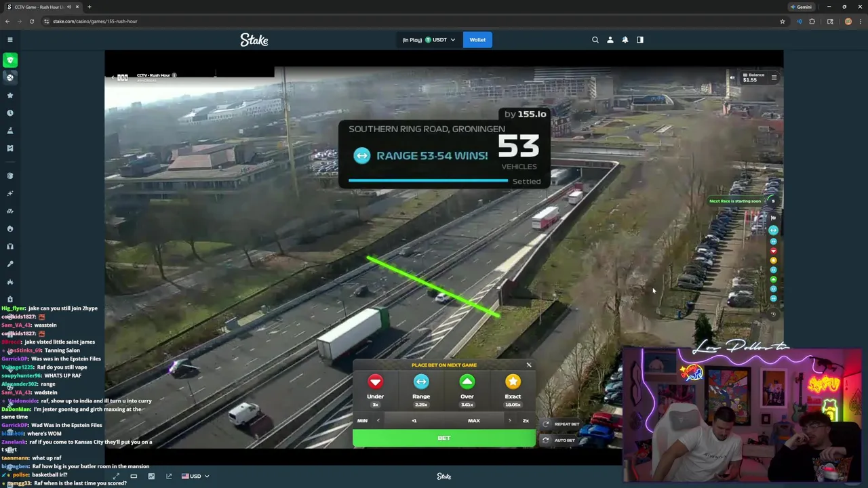Set bet amount to MAX

click(473, 421)
